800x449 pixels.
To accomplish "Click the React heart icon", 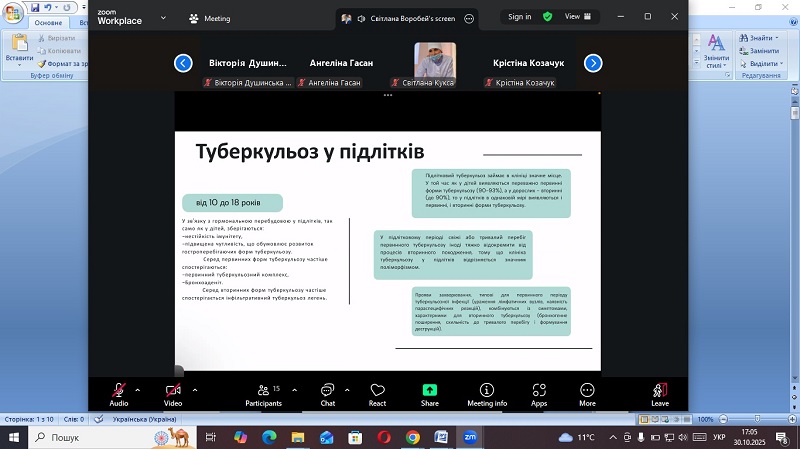I will 377,393.
